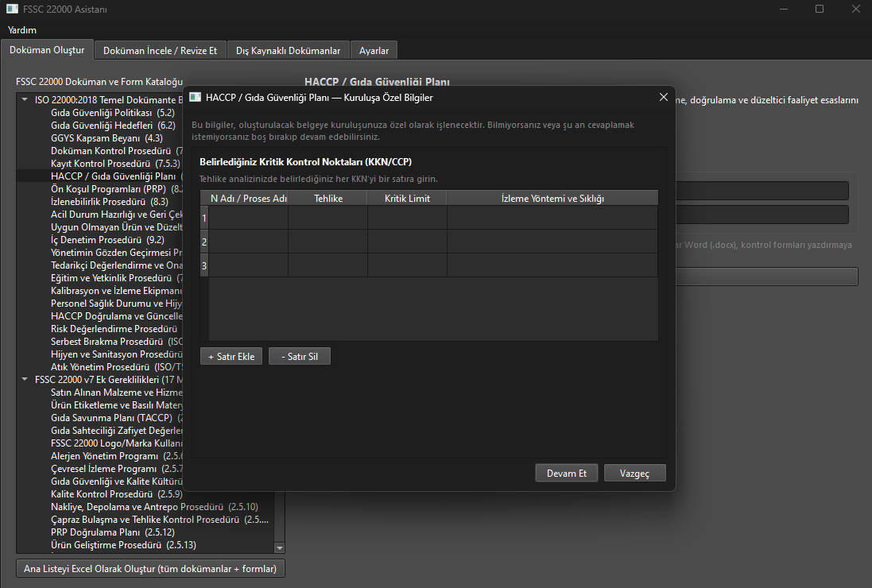
Task: Select Tedarikçi Değerlendirme item
Action: pyautogui.click(x=117, y=265)
